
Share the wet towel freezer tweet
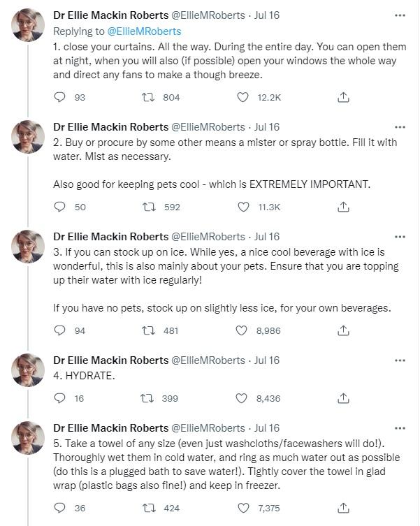pos(343,508)
